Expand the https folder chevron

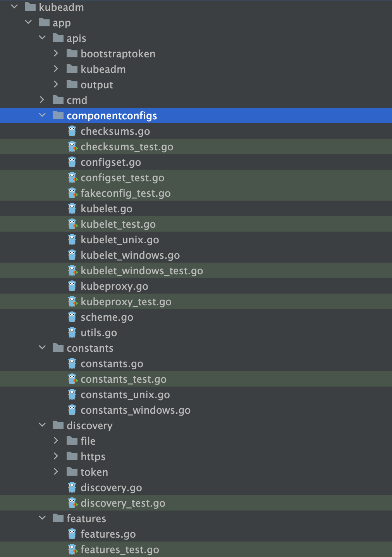click(x=56, y=456)
